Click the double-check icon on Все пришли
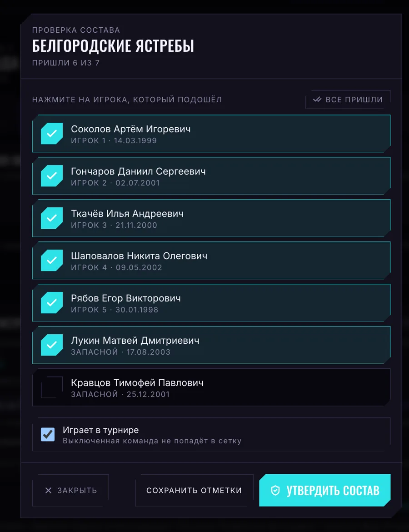This screenshot has height=532, width=409. (317, 100)
